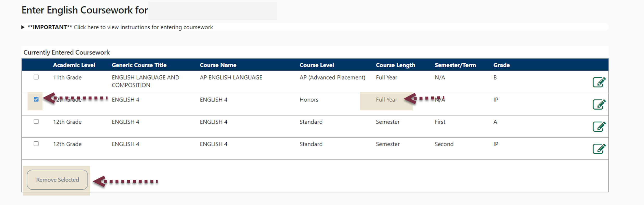Open the coursework entry instructions link

click(143, 27)
